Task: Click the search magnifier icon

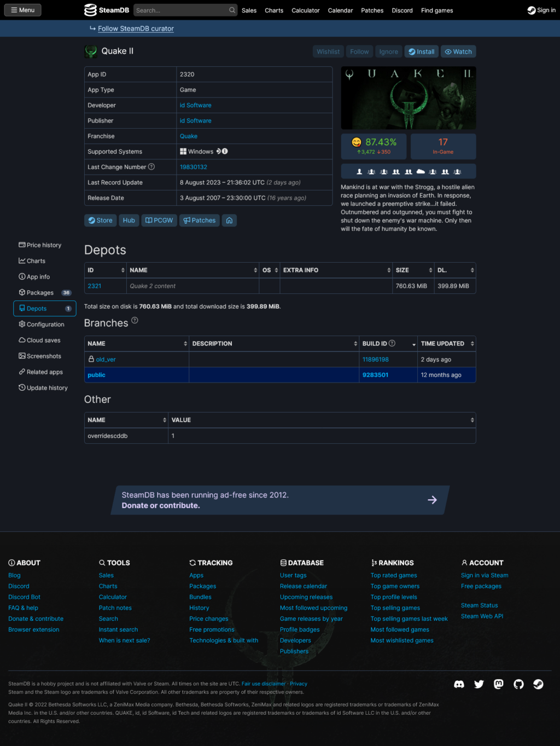Action: pyautogui.click(x=232, y=10)
